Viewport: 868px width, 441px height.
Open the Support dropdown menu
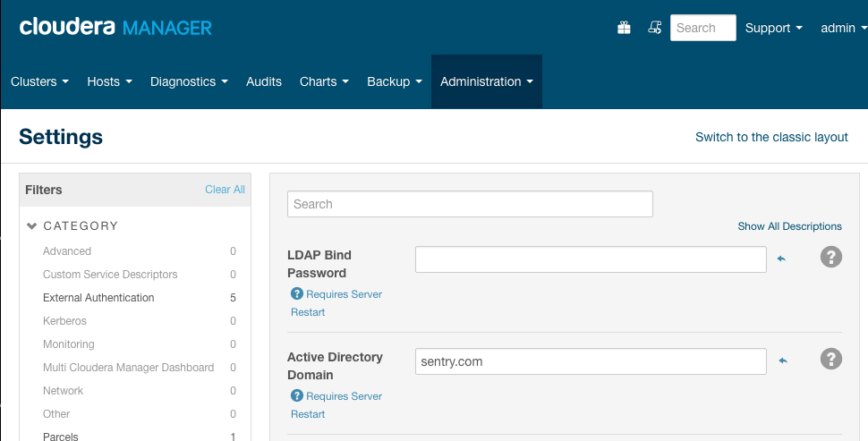pos(773,28)
